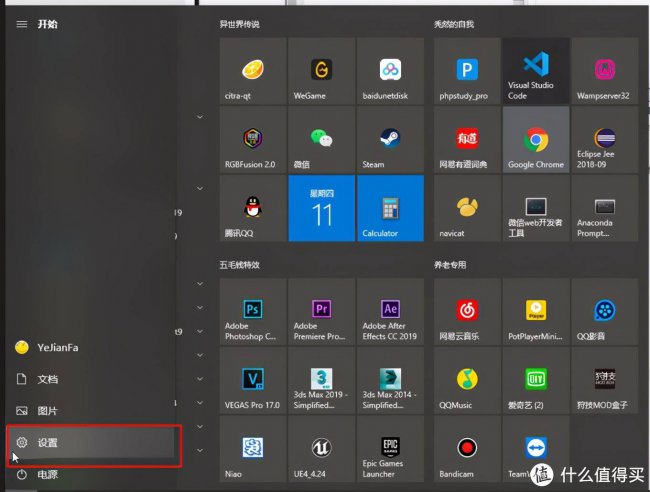Viewport: 650px width, 492px height.
Task: Select the 秃然的自我 group header
Action: click(x=454, y=24)
